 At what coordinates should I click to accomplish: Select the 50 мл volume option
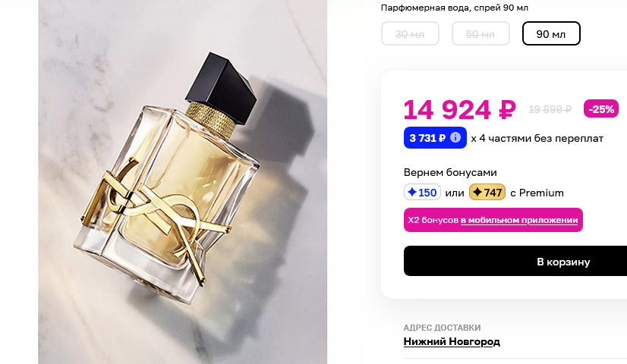click(480, 33)
